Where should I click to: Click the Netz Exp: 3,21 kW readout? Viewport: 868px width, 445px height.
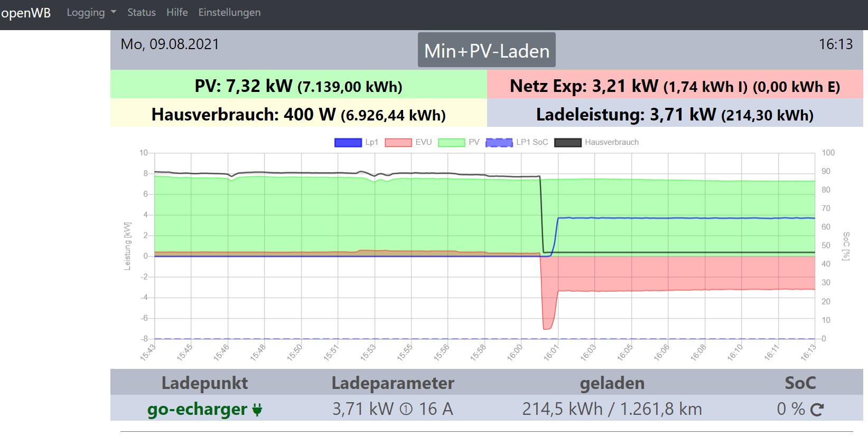[x=675, y=85]
